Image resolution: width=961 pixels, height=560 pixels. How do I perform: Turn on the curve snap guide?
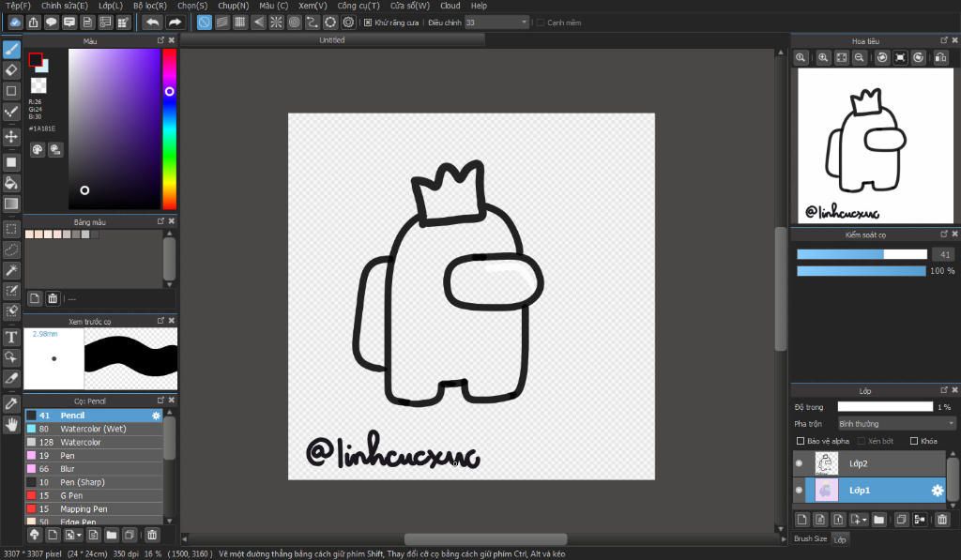(312, 23)
